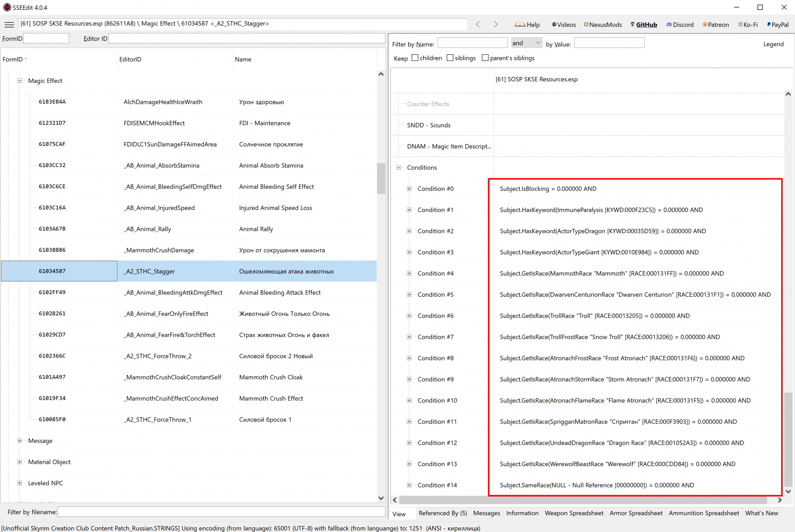Open the and/or filter dropdown
795x532 pixels.
coord(526,43)
